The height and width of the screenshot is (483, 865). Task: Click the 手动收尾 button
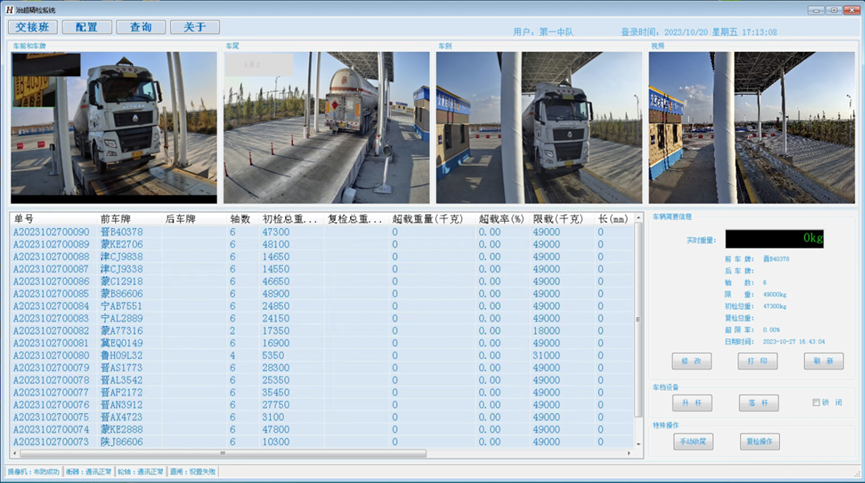tap(691, 441)
